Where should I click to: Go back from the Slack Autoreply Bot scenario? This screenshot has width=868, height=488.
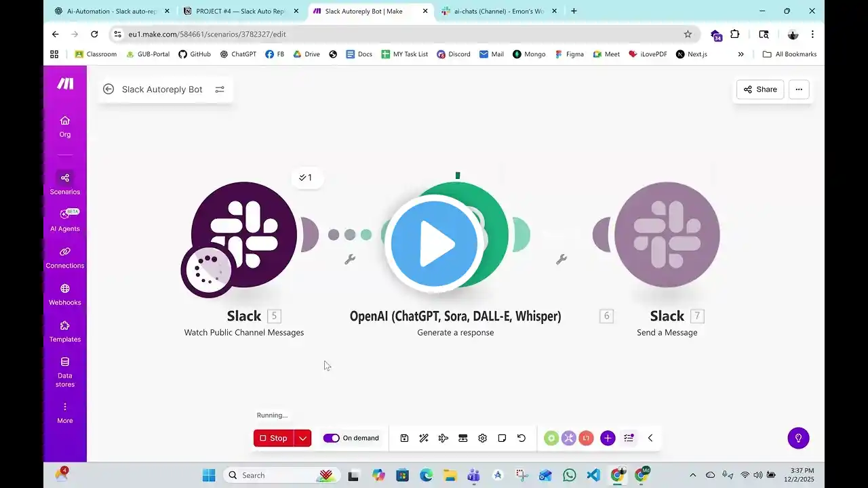tap(108, 89)
